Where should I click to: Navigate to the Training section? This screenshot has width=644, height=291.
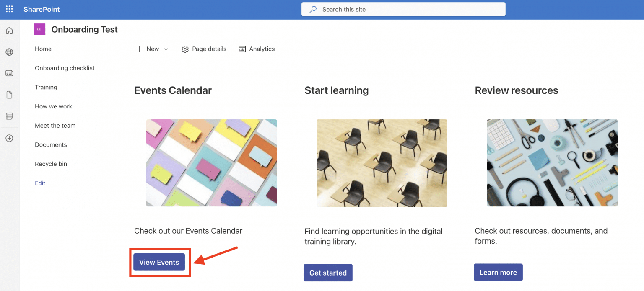pyautogui.click(x=46, y=87)
